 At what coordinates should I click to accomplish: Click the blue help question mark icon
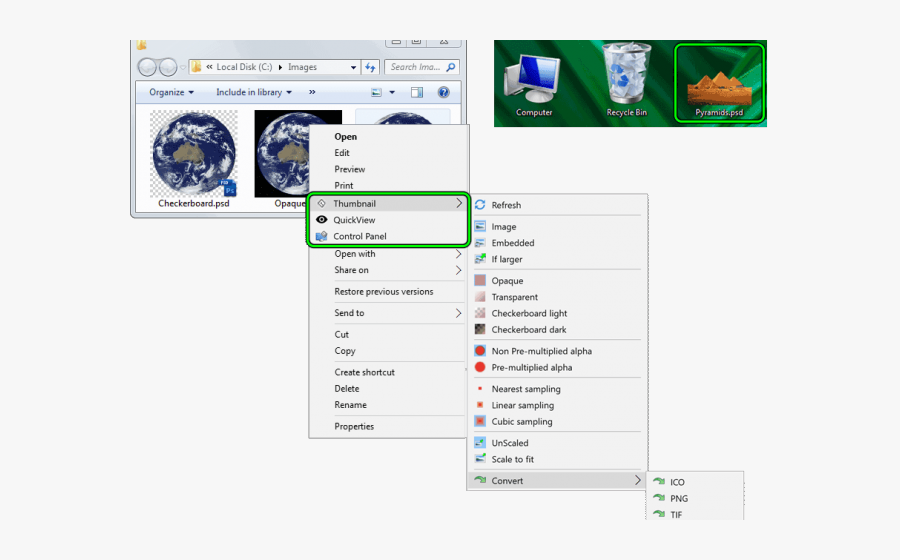[444, 92]
